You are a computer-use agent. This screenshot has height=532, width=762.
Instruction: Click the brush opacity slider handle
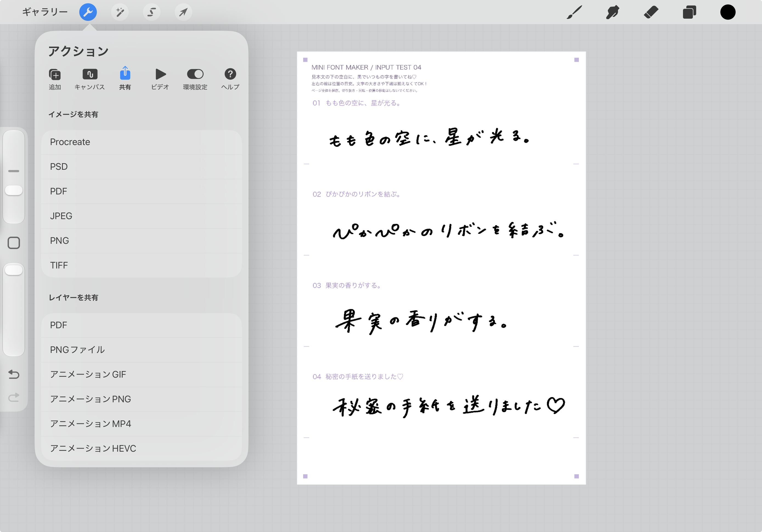click(x=14, y=270)
